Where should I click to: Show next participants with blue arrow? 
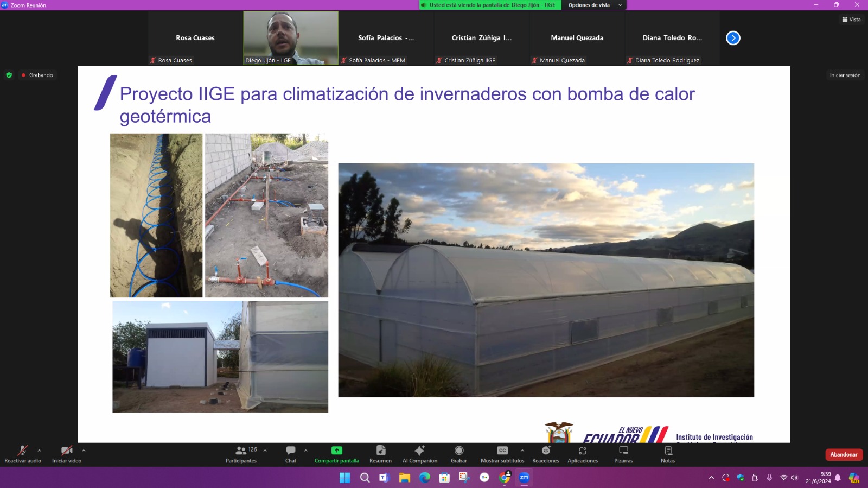[x=733, y=38]
